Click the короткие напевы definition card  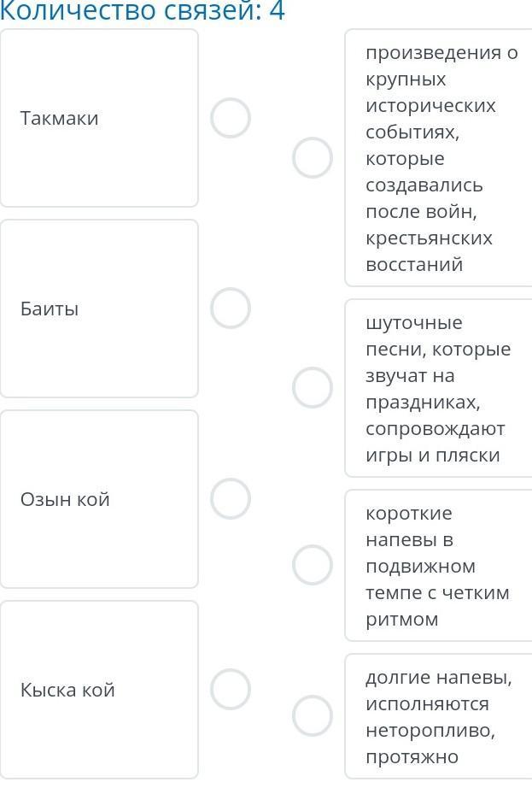coord(441,566)
